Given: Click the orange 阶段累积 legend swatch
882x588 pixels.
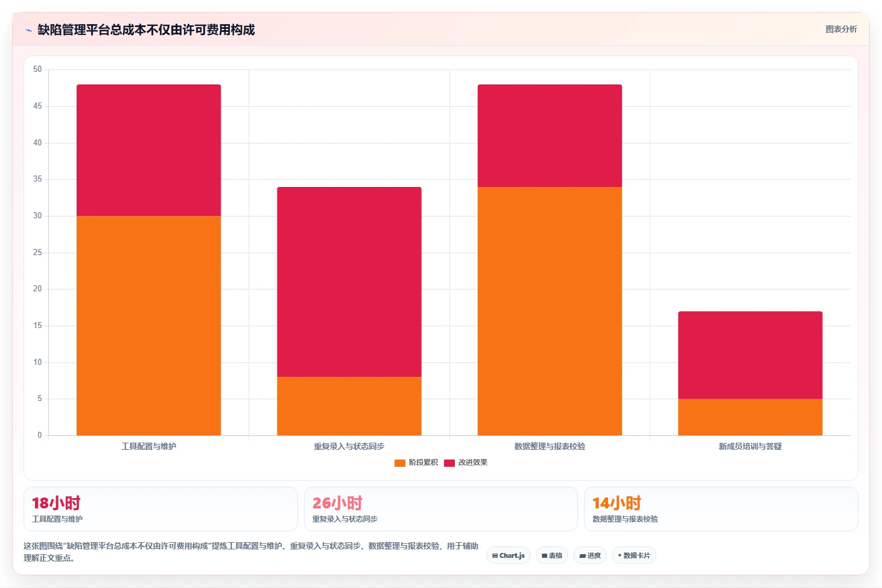Looking at the screenshot, I should [400, 463].
